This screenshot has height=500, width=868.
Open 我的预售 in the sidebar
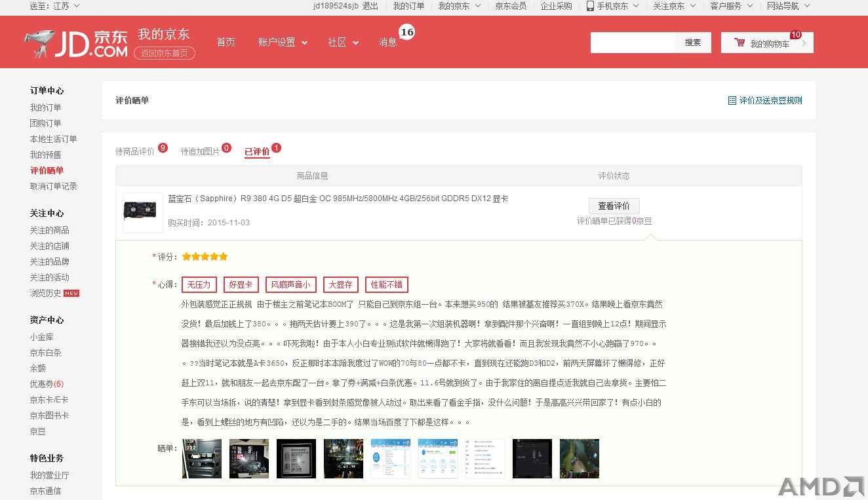pyautogui.click(x=45, y=155)
